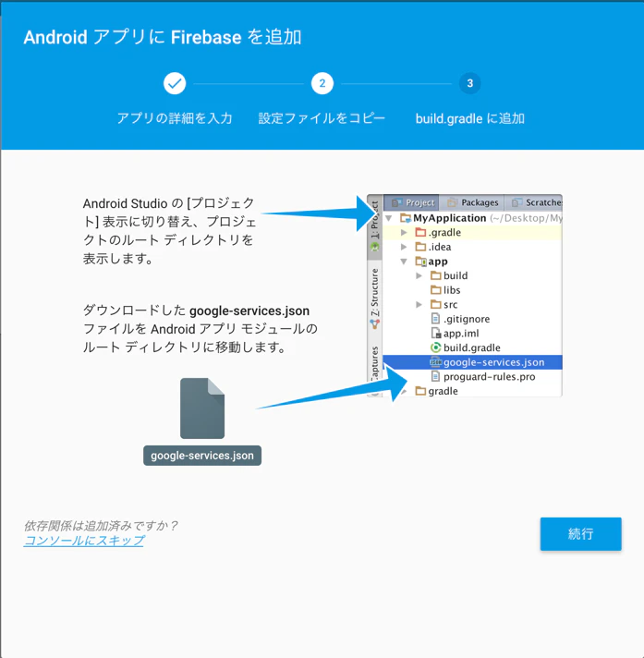Select the MyApplication tree row text
The width and height of the screenshot is (644, 658).
click(450, 218)
